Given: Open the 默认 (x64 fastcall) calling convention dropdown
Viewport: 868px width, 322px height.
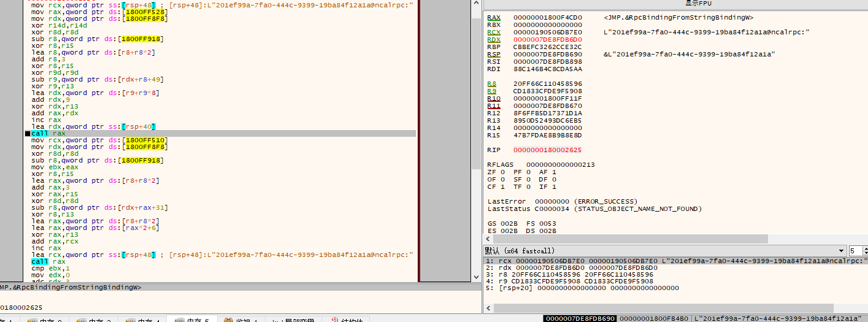Looking at the screenshot, I should point(665,251).
